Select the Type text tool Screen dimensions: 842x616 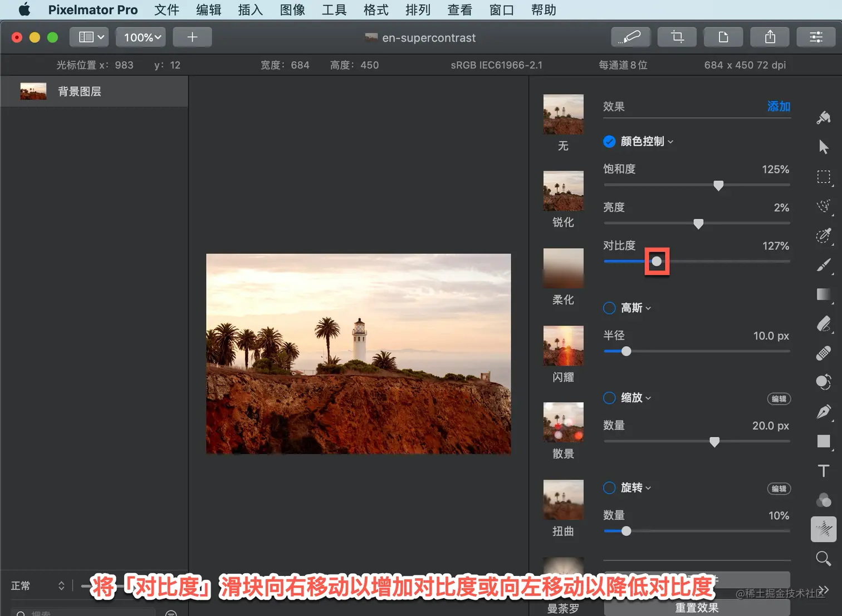click(x=824, y=471)
